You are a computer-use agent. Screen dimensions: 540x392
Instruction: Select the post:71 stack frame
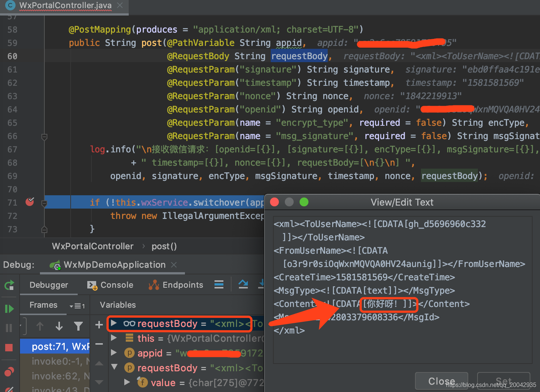point(55,346)
